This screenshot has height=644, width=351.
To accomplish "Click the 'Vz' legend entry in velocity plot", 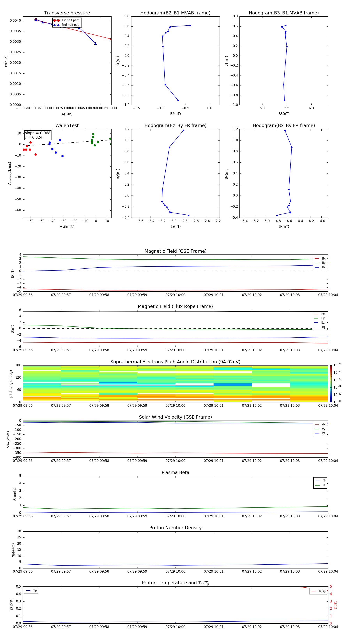I will tap(320, 433).
